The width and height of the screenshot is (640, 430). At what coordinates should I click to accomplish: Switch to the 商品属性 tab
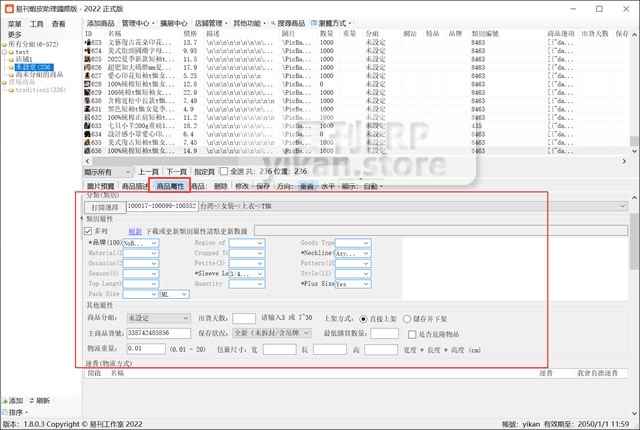tap(170, 186)
